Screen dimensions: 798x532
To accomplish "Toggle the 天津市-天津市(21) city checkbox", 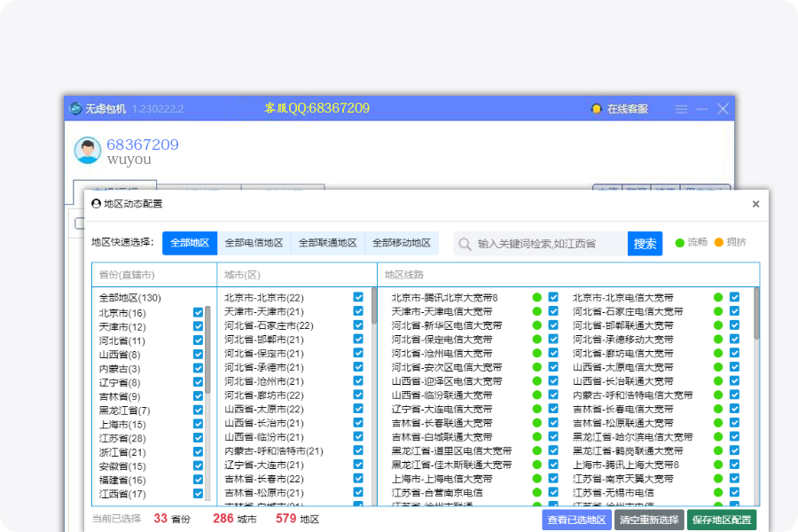I will tap(358, 312).
